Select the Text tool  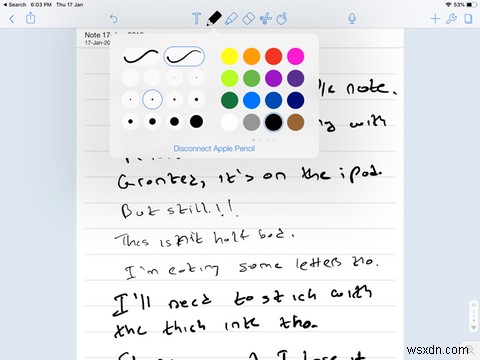click(x=197, y=19)
